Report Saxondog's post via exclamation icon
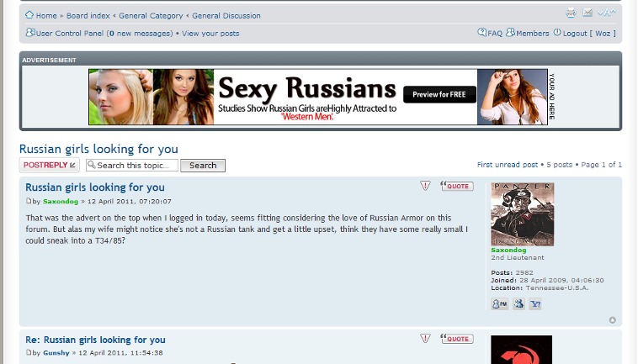The width and height of the screenshot is (638, 364). [x=425, y=186]
